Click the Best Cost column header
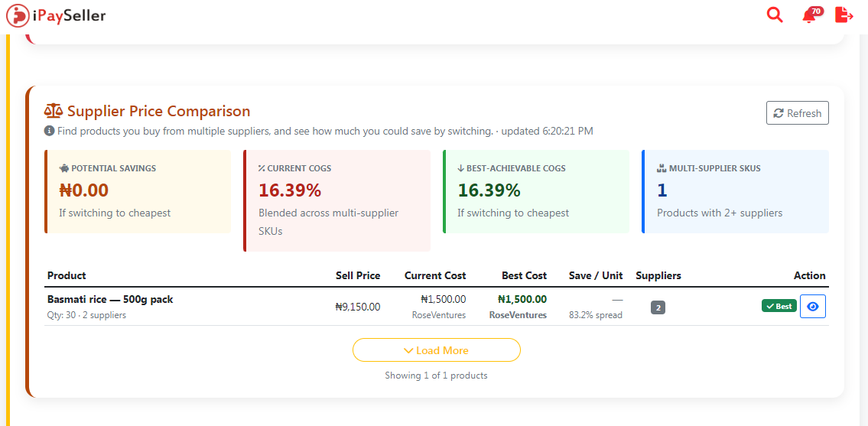 point(524,275)
